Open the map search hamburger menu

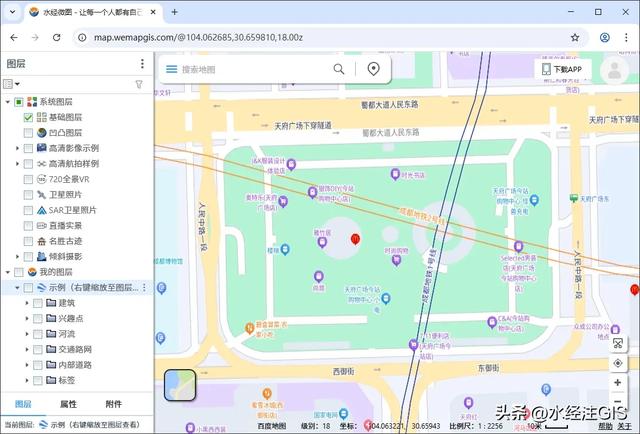(171, 69)
